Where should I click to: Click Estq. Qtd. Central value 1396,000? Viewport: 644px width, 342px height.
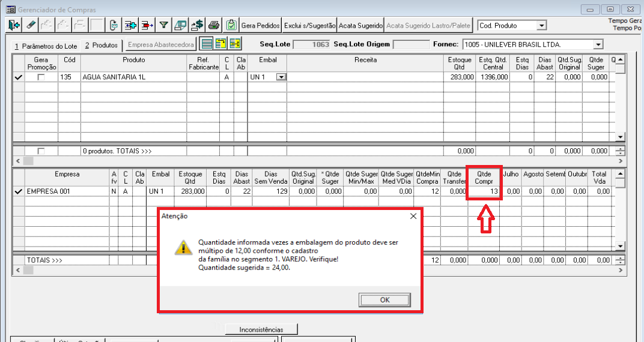pyautogui.click(x=493, y=77)
